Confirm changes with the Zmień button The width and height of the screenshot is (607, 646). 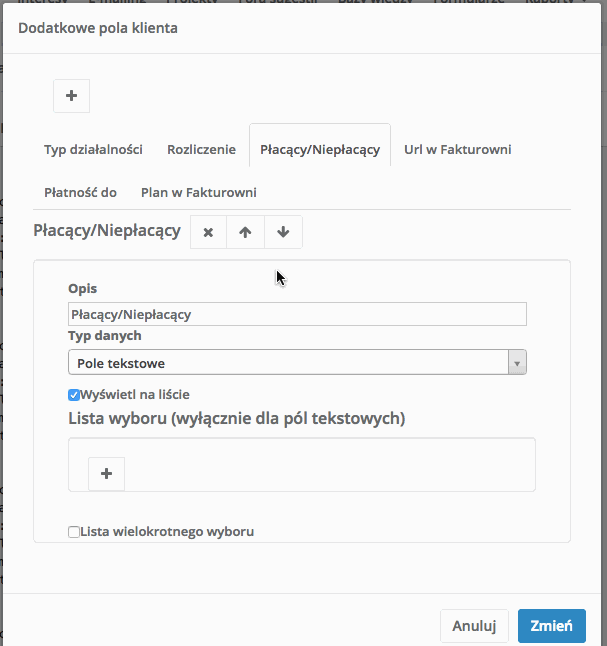tap(551, 626)
